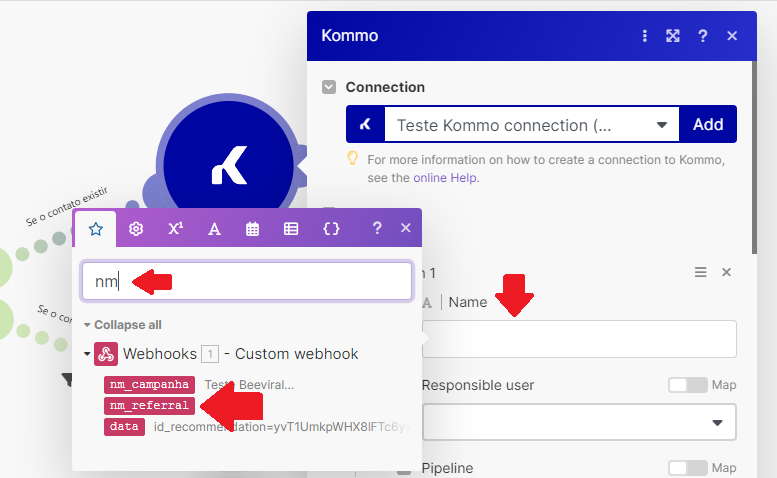
Task: Switch to date and time functions tab
Action: (x=252, y=229)
